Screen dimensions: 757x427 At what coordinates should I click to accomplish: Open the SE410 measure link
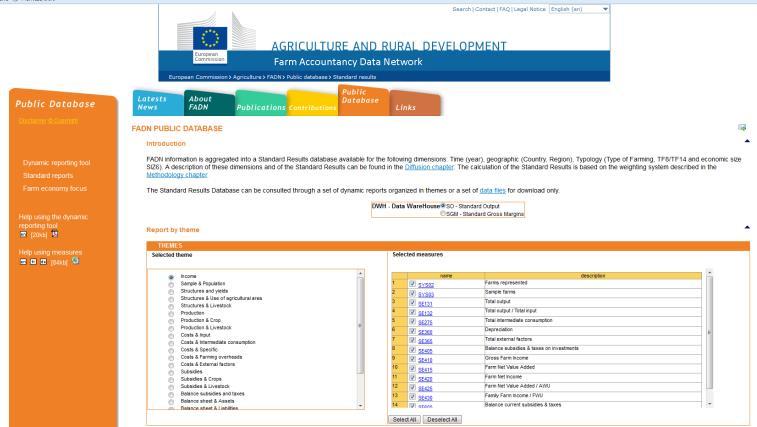(425, 360)
